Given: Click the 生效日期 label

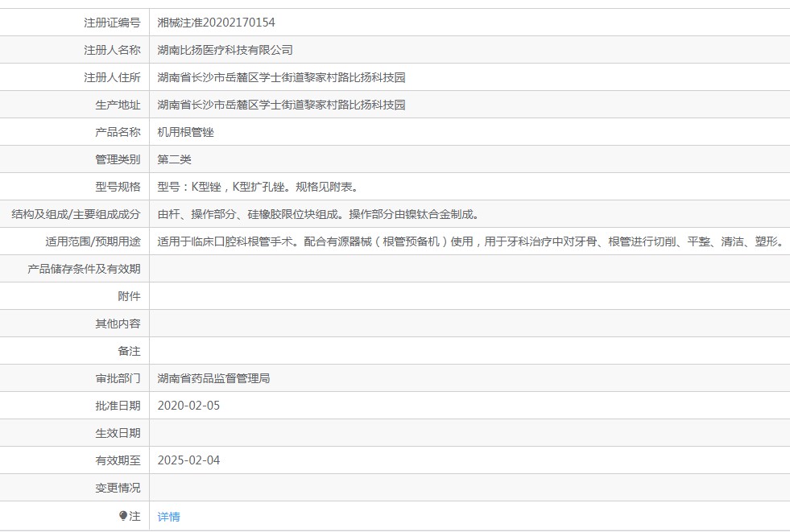Looking at the screenshot, I should pos(118,433).
